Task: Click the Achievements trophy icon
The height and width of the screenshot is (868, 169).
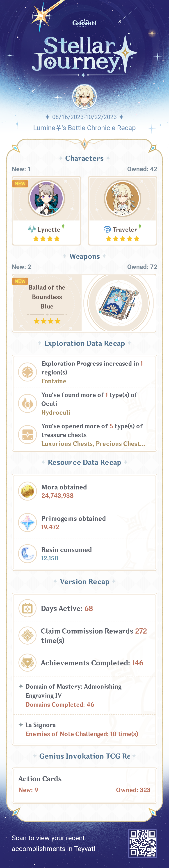Action: pos(27,662)
